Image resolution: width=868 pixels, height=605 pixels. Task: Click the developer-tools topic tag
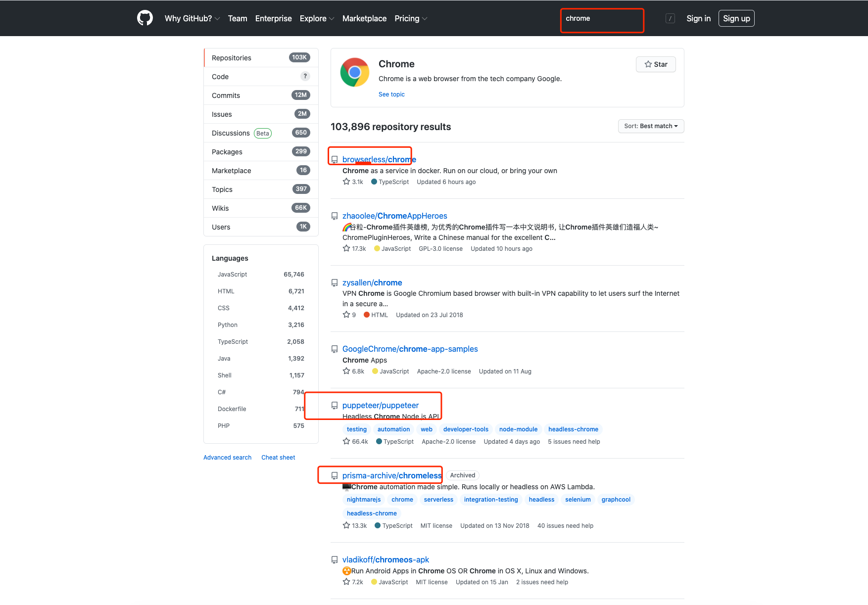point(466,429)
